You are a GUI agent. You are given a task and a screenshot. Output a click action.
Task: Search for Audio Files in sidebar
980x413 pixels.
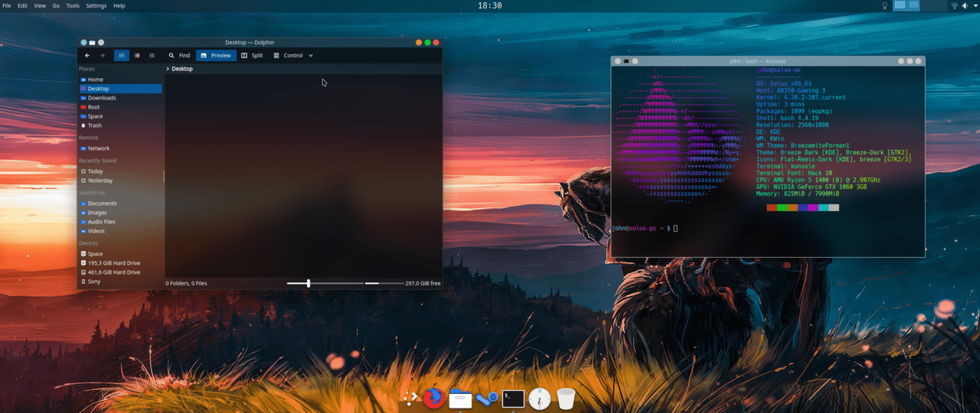click(x=120, y=222)
